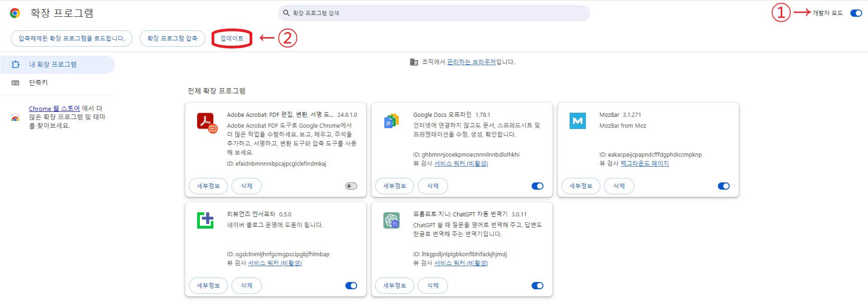Click the search magnifier icon
The width and height of the screenshot is (868, 306).
(286, 13)
